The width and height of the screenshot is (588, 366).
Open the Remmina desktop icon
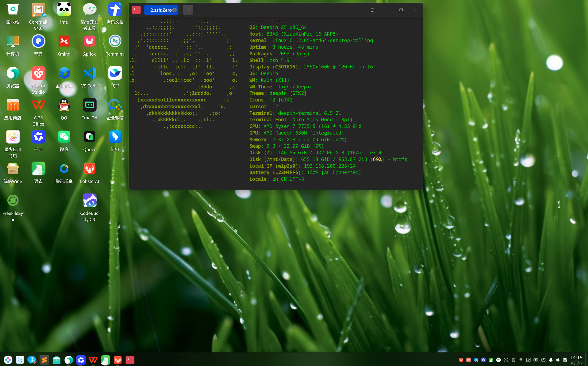(x=115, y=41)
